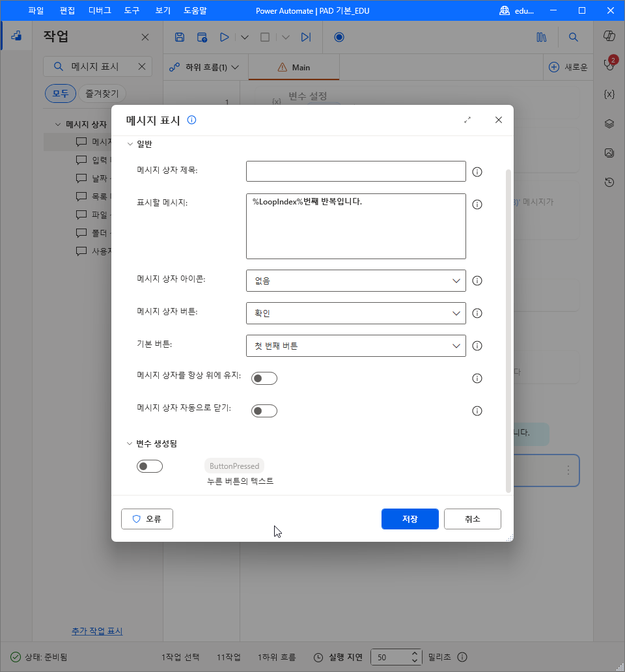Collapse the 메시지 상자 tree group
This screenshot has width=625, height=672.
(58, 124)
